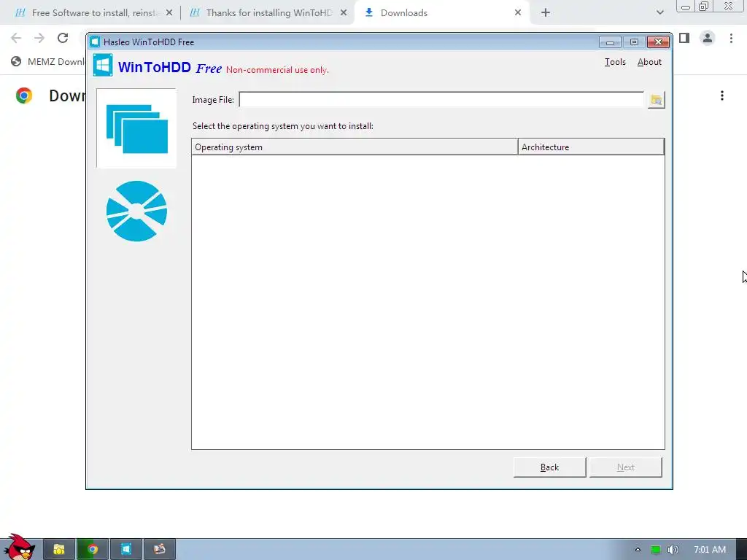Close the Thanks for installing WinToHDD tab
The height and width of the screenshot is (560, 747).
coord(344,13)
